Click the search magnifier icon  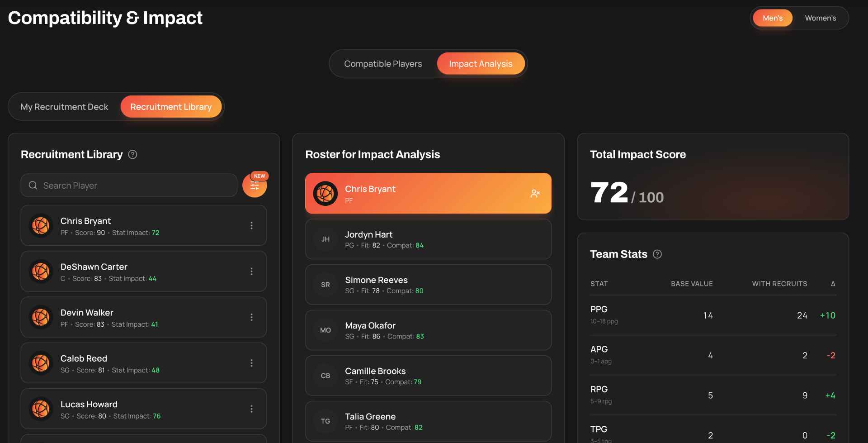click(x=33, y=186)
